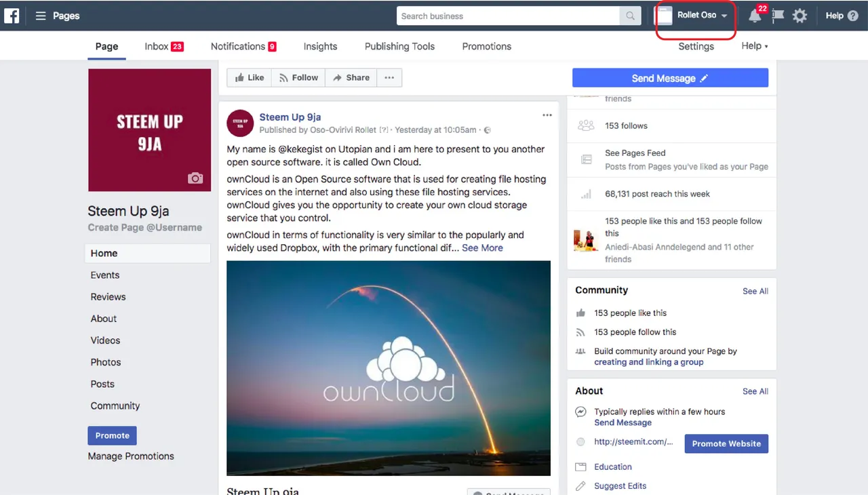Open the Inbox tab
Image resolution: width=868 pixels, height=495 pixels.
click(163, 46)
